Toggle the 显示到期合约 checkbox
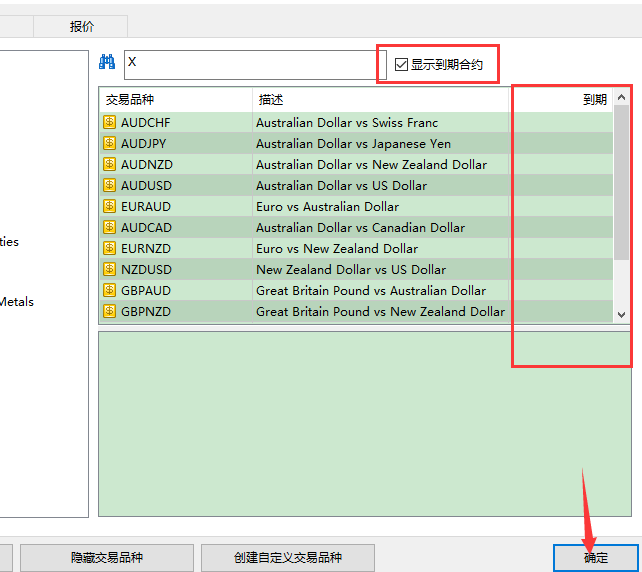Screen dimensions: 642x572 click(x=402, y=64)
